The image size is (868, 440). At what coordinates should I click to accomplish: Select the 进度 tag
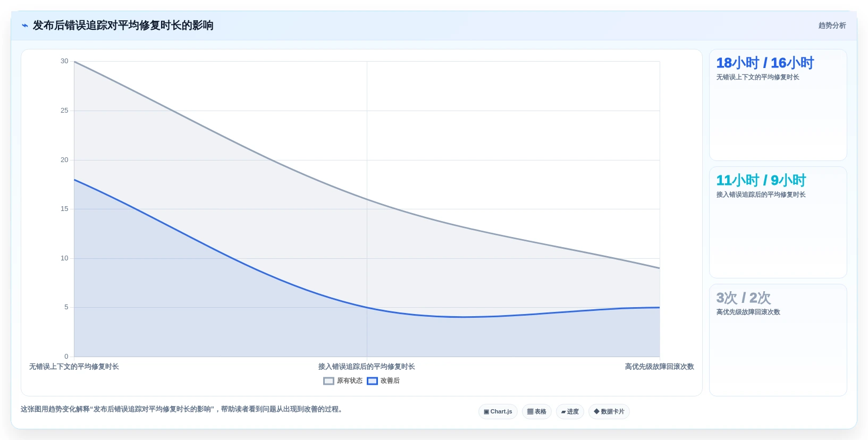(x=570, y=412)
